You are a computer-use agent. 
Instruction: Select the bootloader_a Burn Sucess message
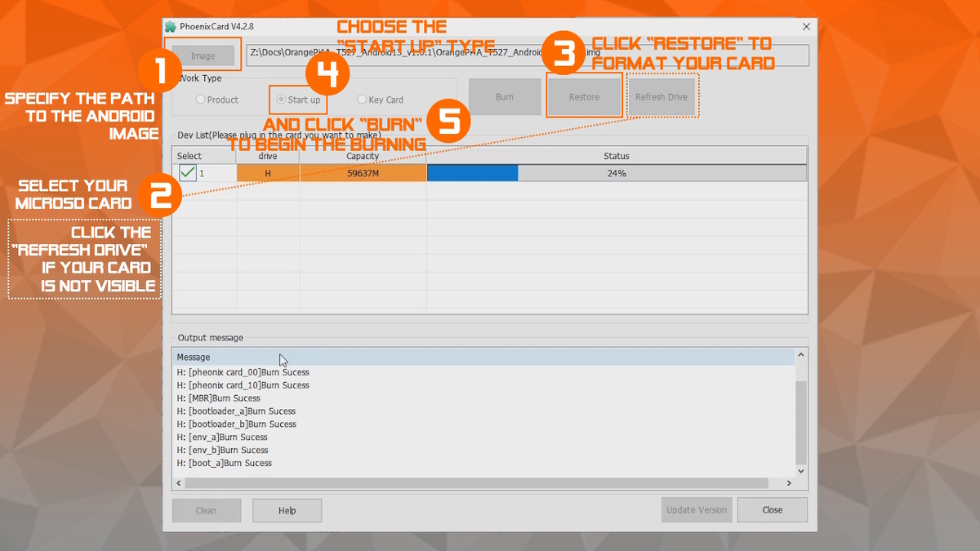tap(237, 411)
